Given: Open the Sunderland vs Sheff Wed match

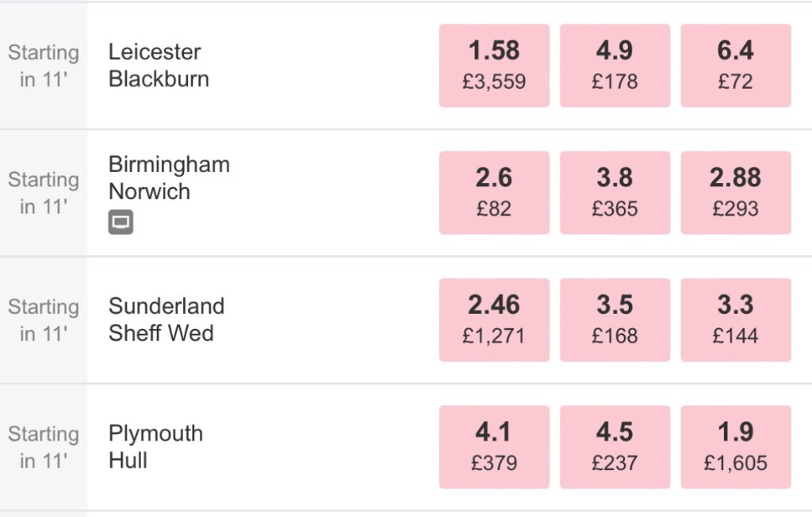Looking at the screenshot, I should (x=167, y=320).
